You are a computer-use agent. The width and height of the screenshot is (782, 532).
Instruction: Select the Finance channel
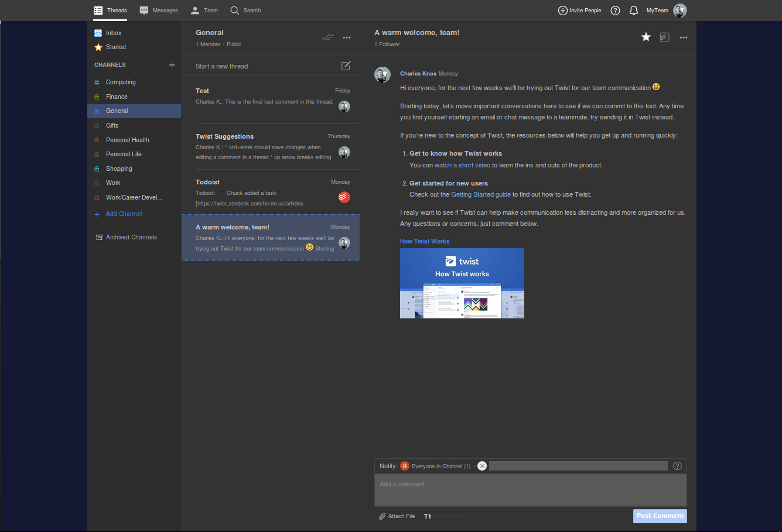pyautogui.click(x=134, y=97)
